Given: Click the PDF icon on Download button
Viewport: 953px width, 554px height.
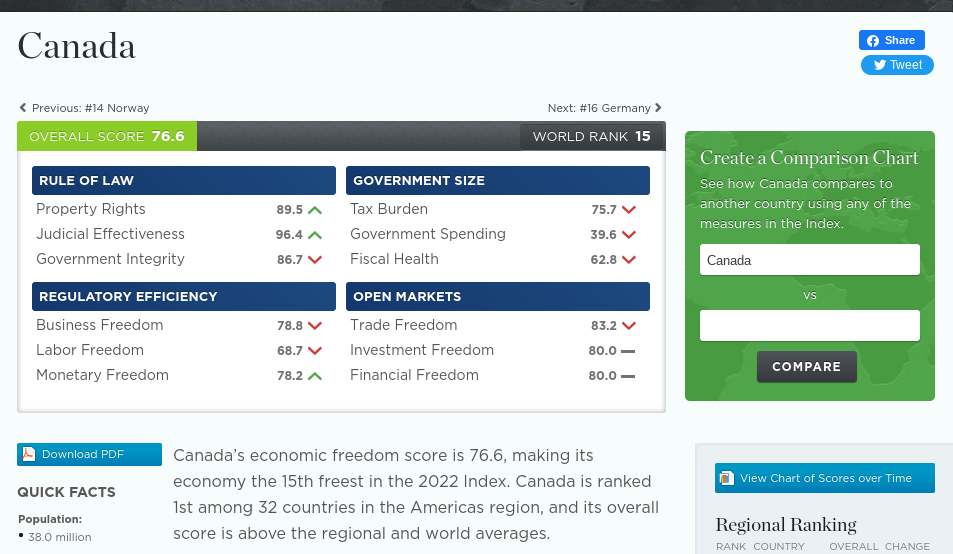Looking at the screenshot, I should (29, 454).
